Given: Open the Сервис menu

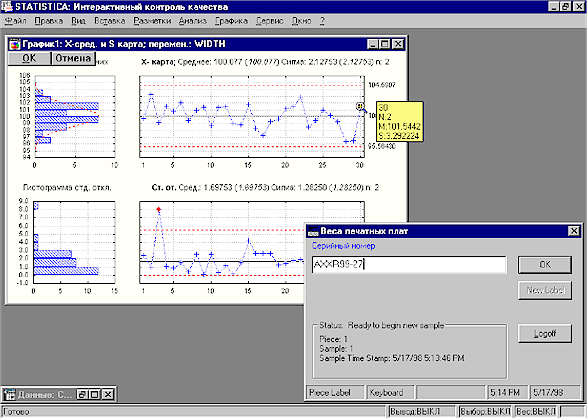Looking at the screenshot, I should coord(270,21).
